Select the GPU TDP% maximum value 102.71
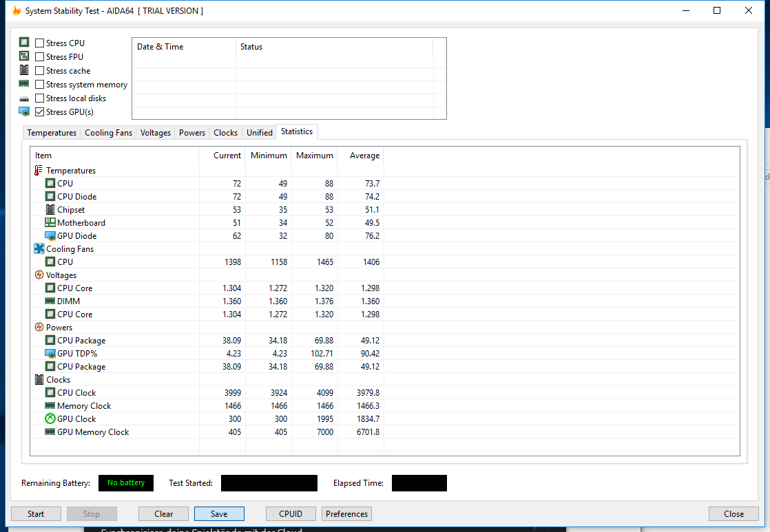The image size is (770, 532). coord(322,353)
